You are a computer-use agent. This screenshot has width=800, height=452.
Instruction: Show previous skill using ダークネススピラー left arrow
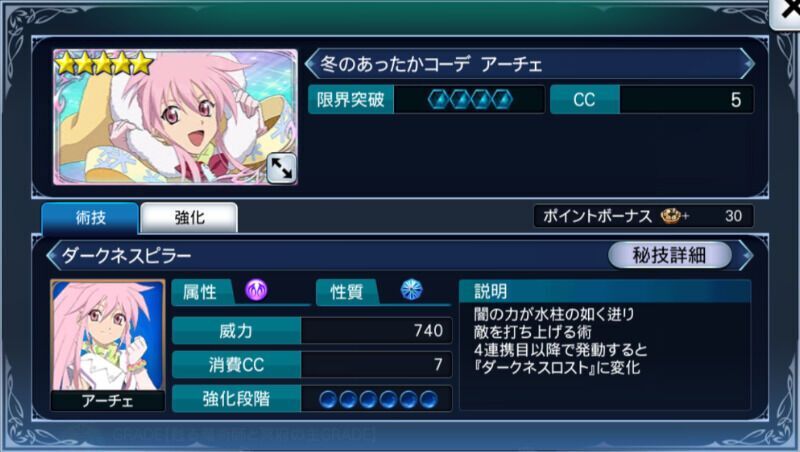coord(53,255)
